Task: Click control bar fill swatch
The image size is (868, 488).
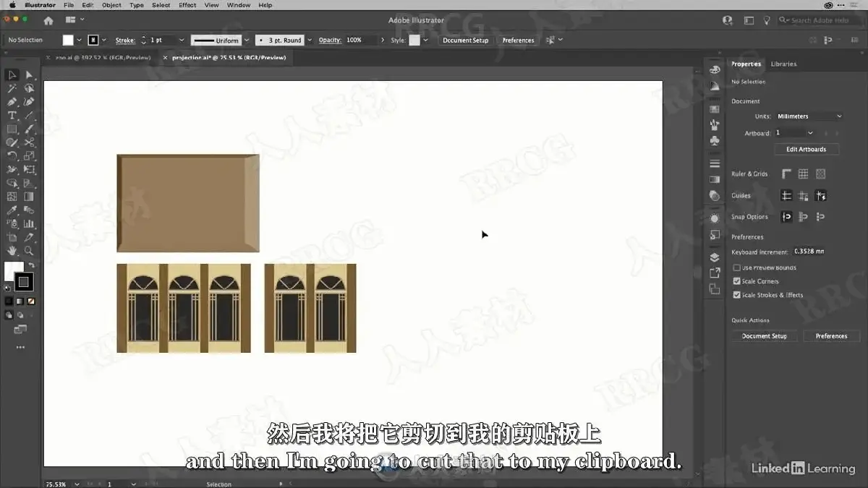Action: coord(68,40)
